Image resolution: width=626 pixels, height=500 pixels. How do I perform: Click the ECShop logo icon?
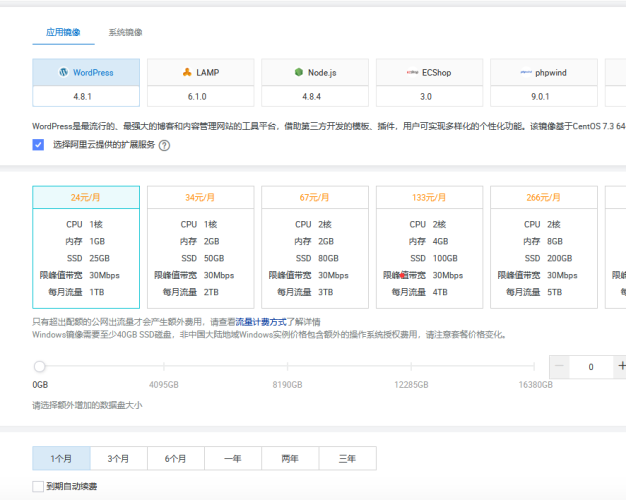[412, 72]
